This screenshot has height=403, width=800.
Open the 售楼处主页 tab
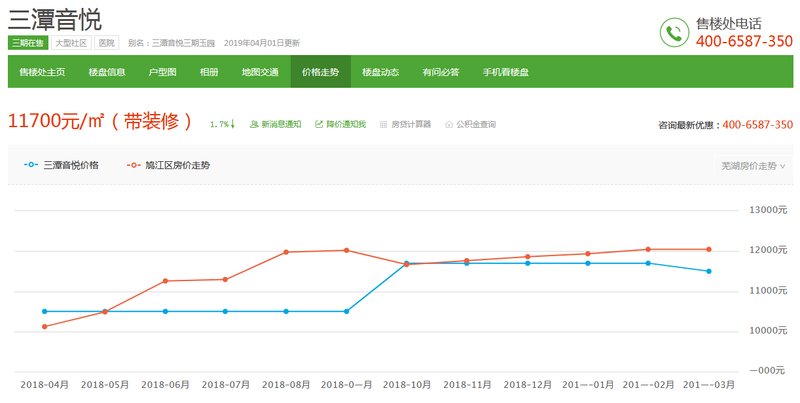(42, 72)
